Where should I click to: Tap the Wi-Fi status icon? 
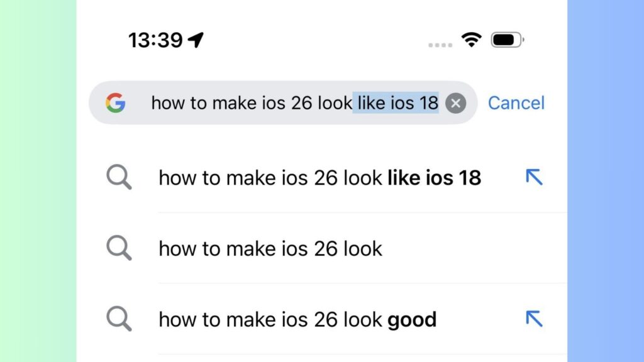pyautogui.click(x=470, y=40)
